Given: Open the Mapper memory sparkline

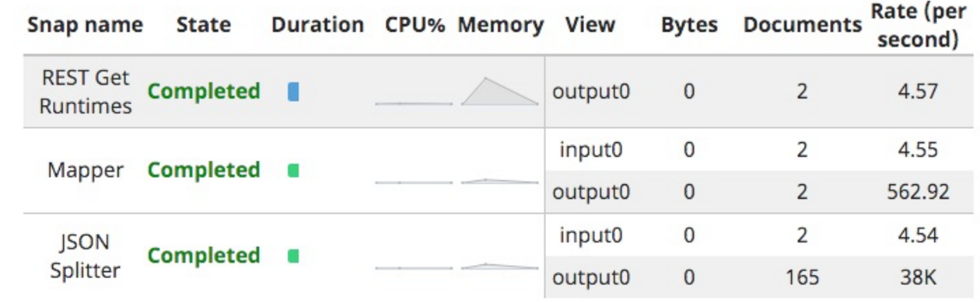Looking at the screenshot, I should [499, 181].
